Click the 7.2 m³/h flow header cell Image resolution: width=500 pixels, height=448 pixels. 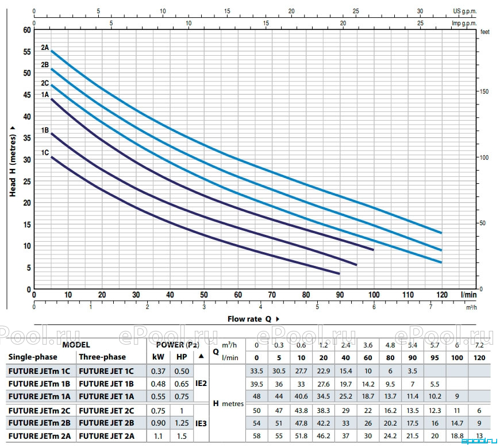point(479,345)
